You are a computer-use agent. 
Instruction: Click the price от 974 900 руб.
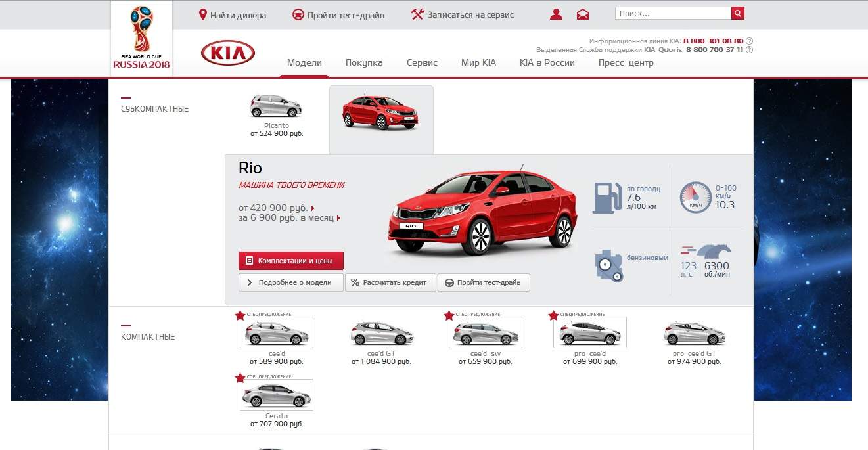pos(695,361)
